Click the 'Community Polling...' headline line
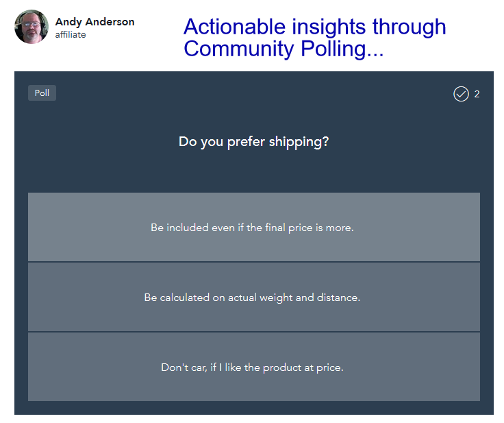This screenshot has height=423, width=504. point(283,49)
